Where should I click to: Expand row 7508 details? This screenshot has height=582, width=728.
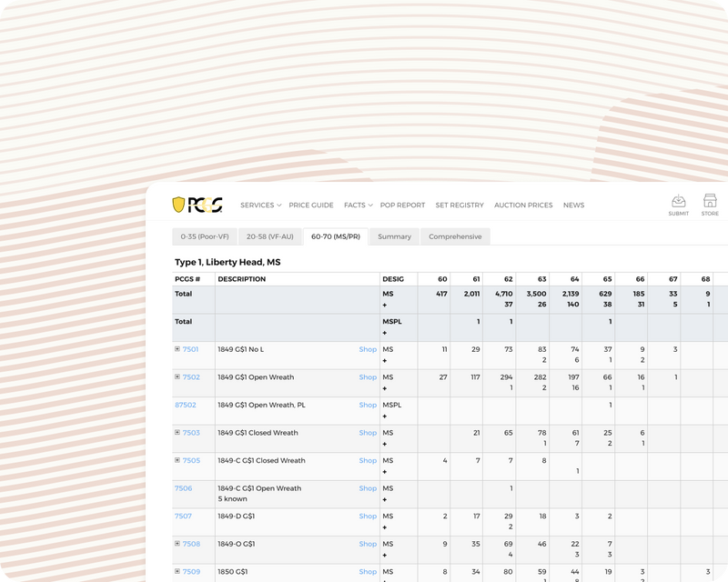(177, 544)
